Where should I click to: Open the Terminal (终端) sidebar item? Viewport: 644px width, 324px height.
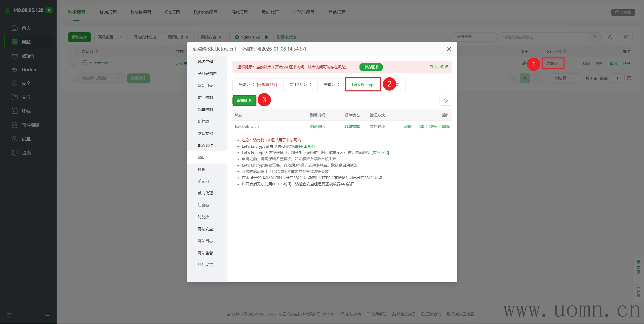(x=26, y=111)
